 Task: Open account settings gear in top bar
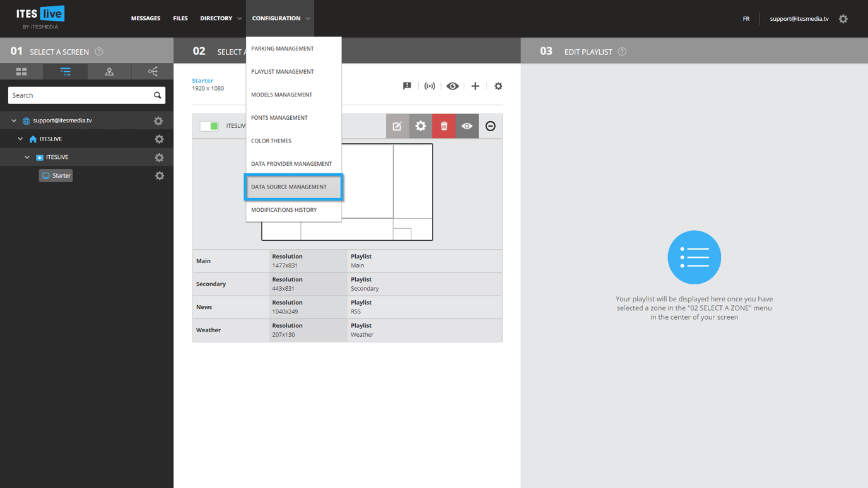(843, 19)
